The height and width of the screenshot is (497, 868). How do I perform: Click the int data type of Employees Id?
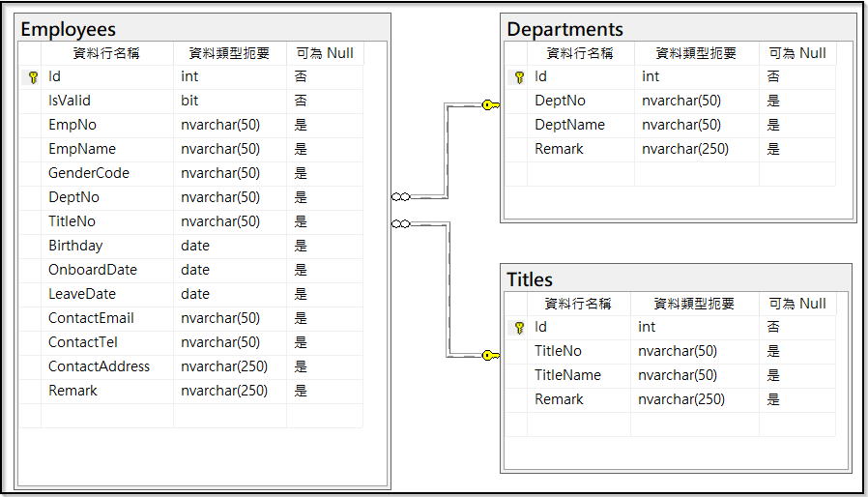(x=189, y=76)
